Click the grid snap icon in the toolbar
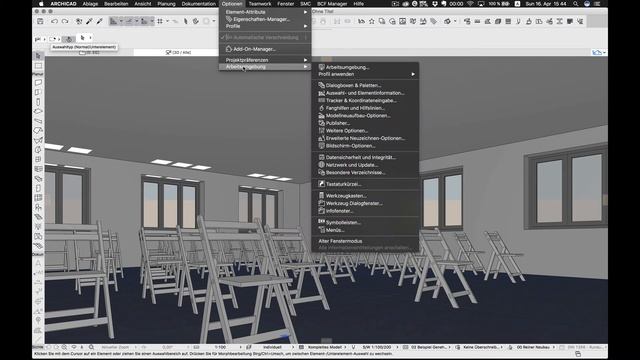Viewport: 640px width, 360px height. click(x=160, y=21)
